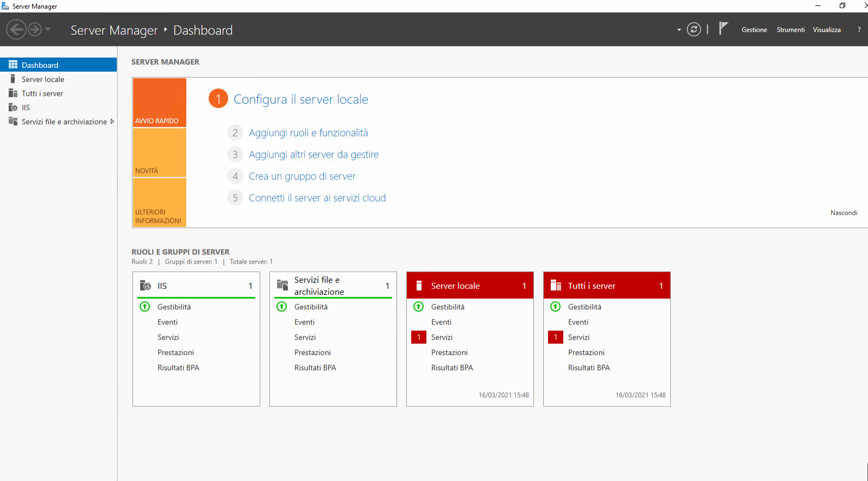
Task: Click Crea un gruppo di server
Action: [x=302, y=176]
